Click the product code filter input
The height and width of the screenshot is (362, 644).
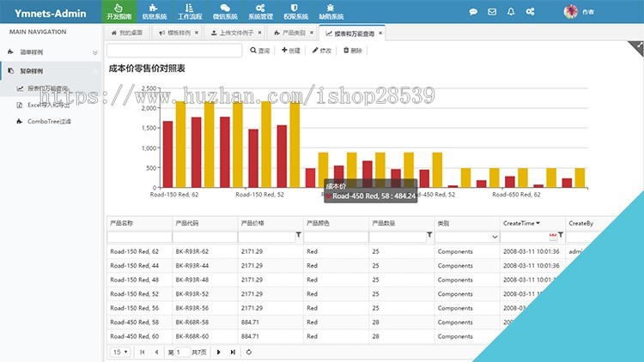coord(204,237)
